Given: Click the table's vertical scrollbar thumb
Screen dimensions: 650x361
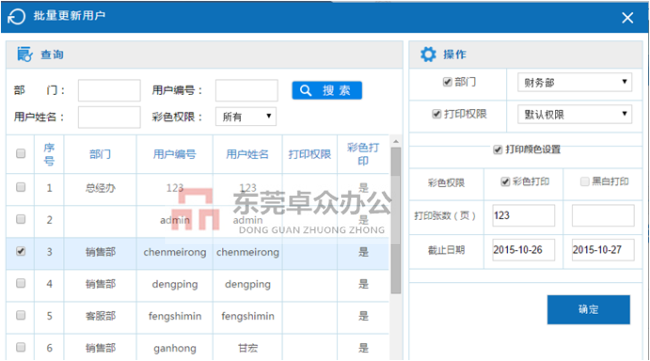Looking at the screenshot, I should click(x=396, y=220).
